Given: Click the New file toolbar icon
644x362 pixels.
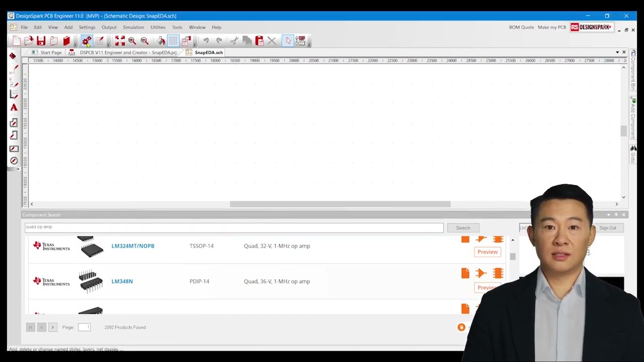Looking at the screenshot, I should point(17,41).
